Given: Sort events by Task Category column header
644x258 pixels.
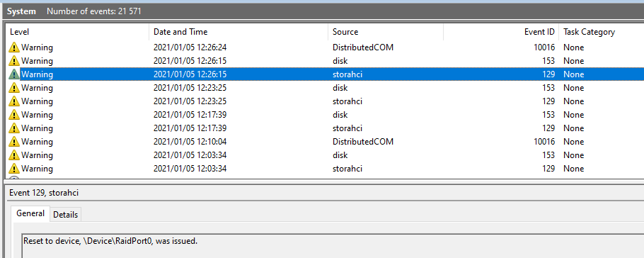Looking at the screenshot, I should [x=602, y=32].
